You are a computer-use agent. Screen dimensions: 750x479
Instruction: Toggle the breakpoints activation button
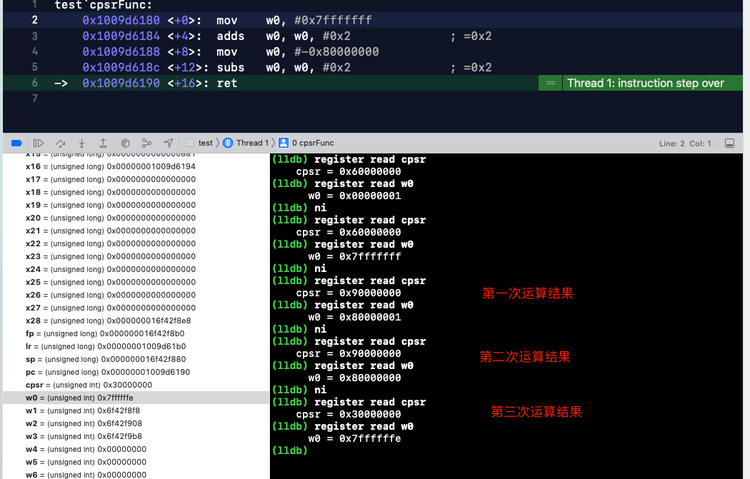pyautogui.click(x=16, y=143)
